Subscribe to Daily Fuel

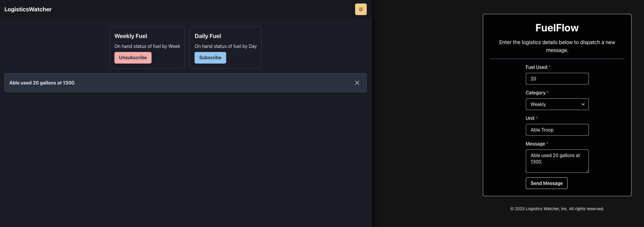210,58
